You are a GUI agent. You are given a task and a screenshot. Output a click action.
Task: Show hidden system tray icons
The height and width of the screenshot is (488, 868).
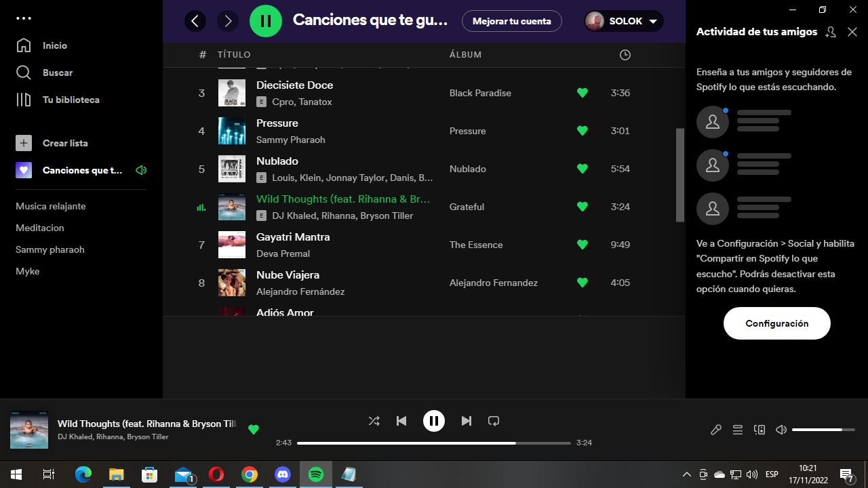click(687, 474)
